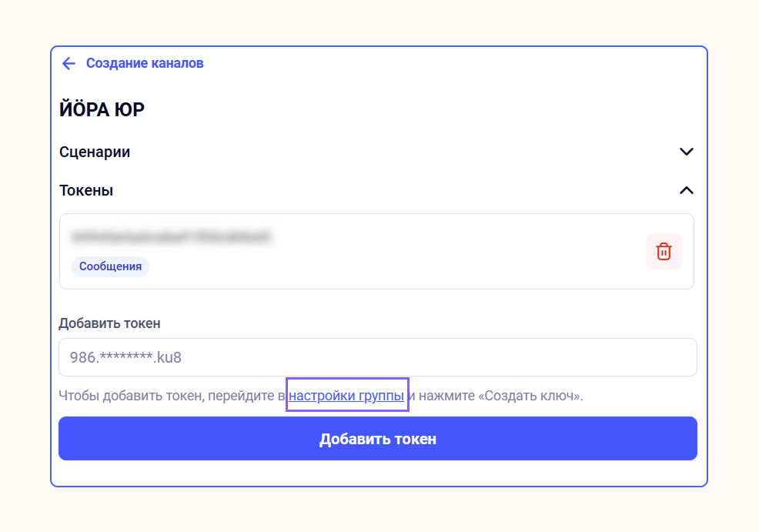The width and height of the screenshot is (759, 532).
Task: Click the back arrow icon
Action: click(x=69, y=63)
